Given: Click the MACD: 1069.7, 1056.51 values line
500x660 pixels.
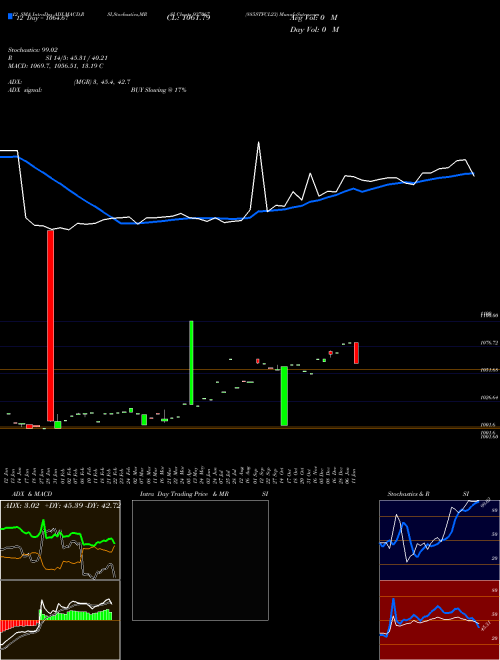Looking at the screenshot, I should (x=56, y=66).
